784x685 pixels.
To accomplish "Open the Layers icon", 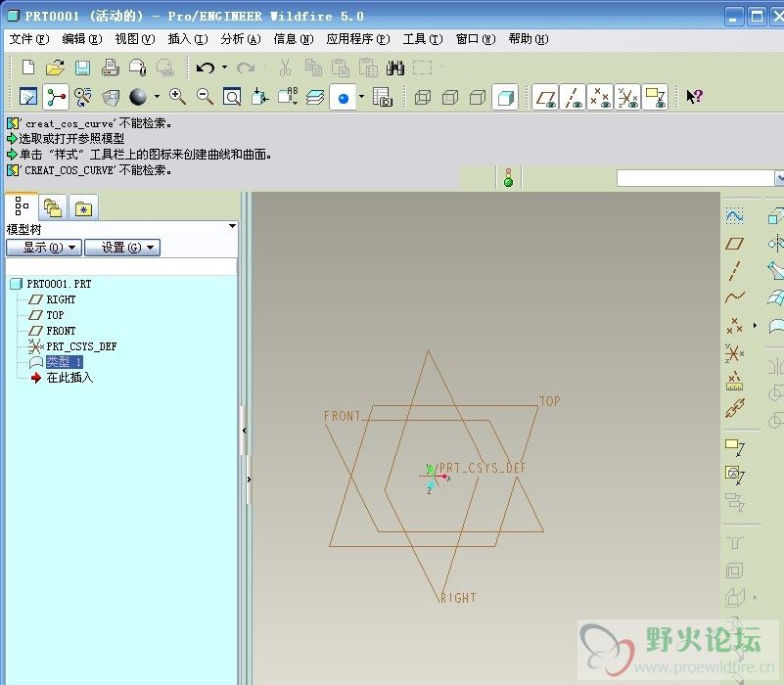I will coord(315,96).
